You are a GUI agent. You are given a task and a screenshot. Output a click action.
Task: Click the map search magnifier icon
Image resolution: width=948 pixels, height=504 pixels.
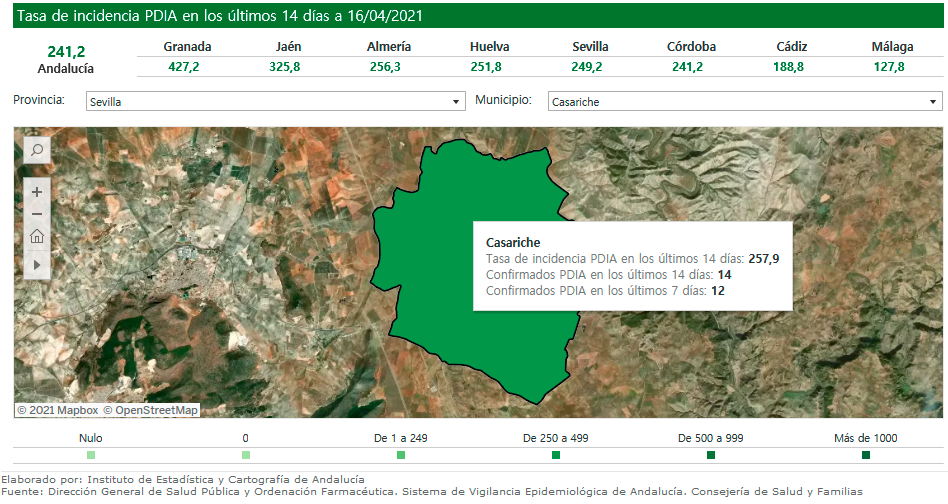36,150
